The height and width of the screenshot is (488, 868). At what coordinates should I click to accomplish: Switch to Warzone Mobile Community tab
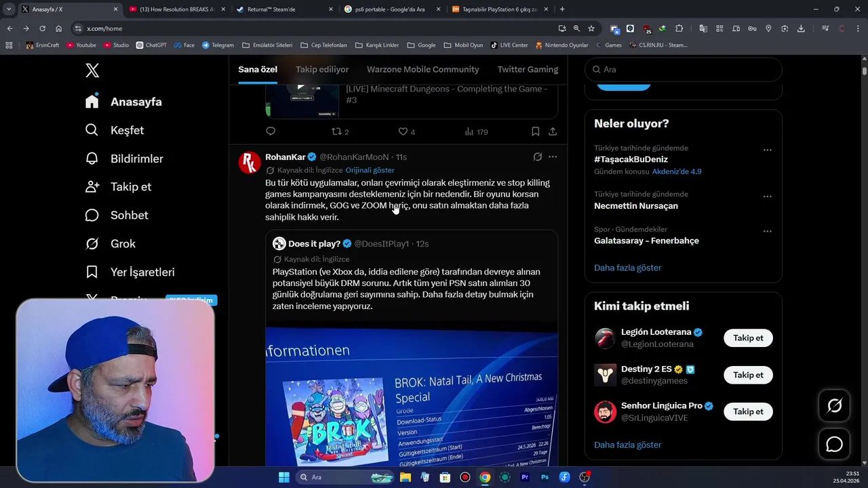click(x=423, y=69)
